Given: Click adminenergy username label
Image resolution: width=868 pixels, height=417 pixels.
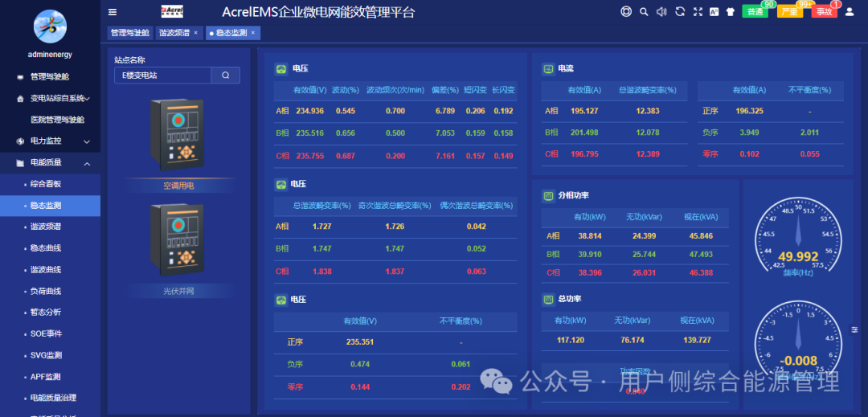Looking at the screenshot, I should pos(51,55).
